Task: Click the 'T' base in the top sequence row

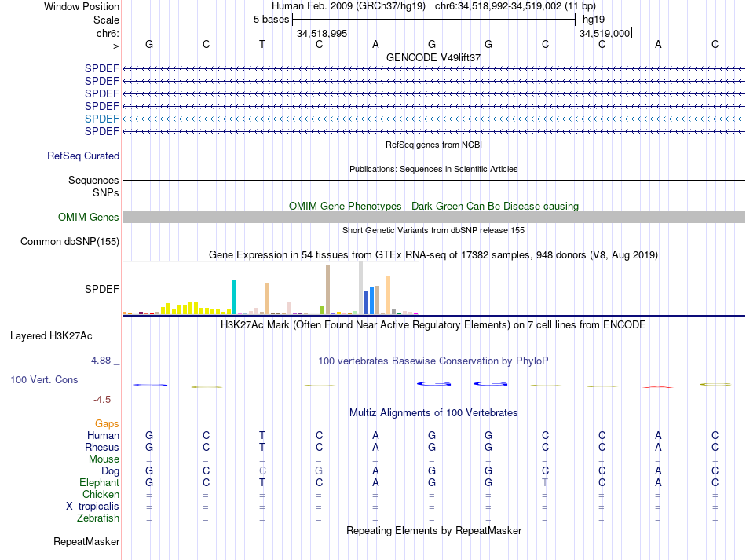Action: pos(262,44)
